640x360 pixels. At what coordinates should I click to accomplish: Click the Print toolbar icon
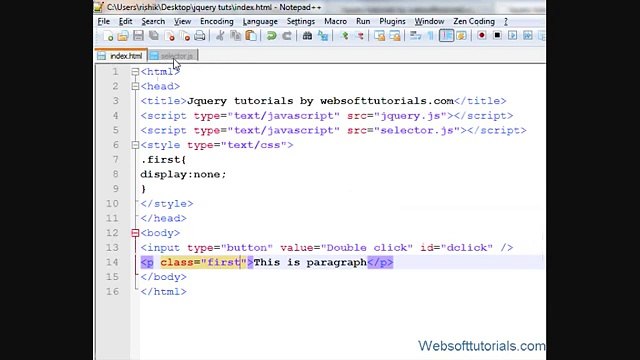(200, 36)
